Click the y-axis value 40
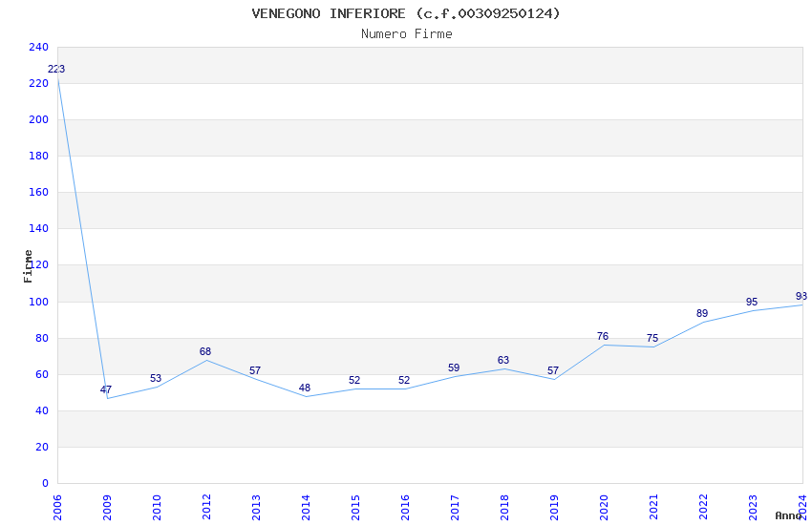 click(x=42, y=410)
